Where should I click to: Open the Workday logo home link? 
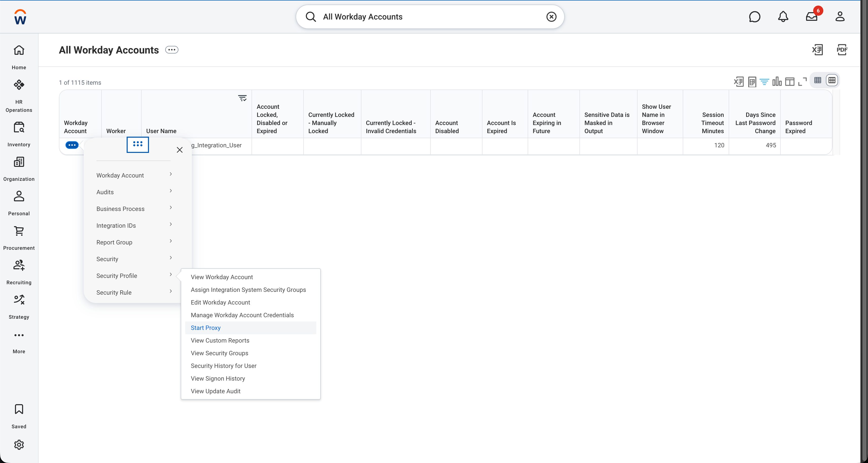click(x=20, y=17)
